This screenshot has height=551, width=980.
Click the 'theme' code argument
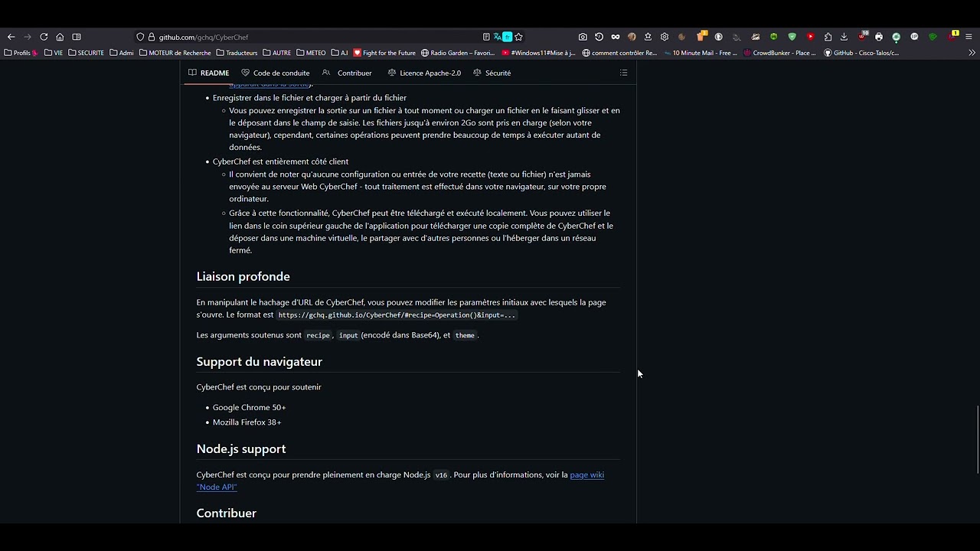point(465,335)
